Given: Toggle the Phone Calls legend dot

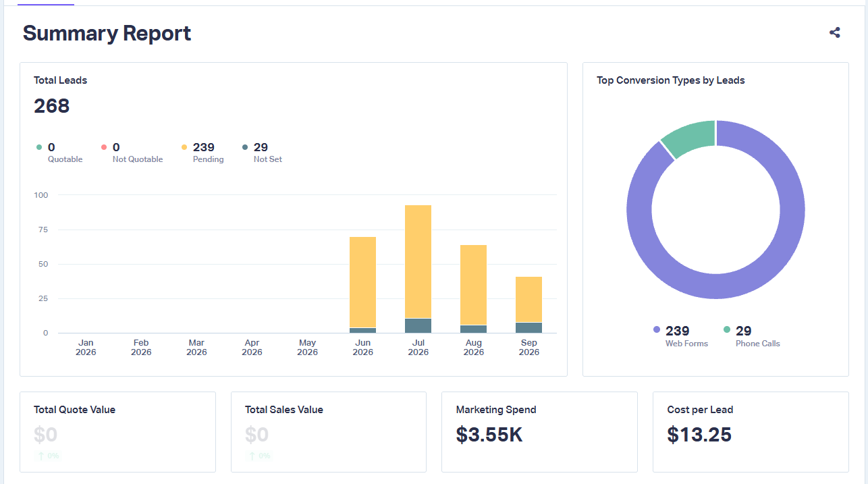Looking at the screenshot, I should (x=727, y=329).
